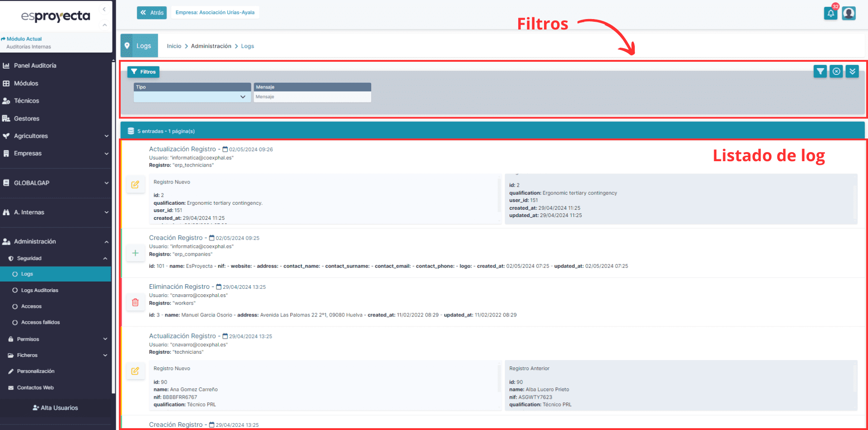The height and width of the screenshot is (430, 868).
Task: Open the Tipo dropdown filter
Action: (x=192, y=97)
